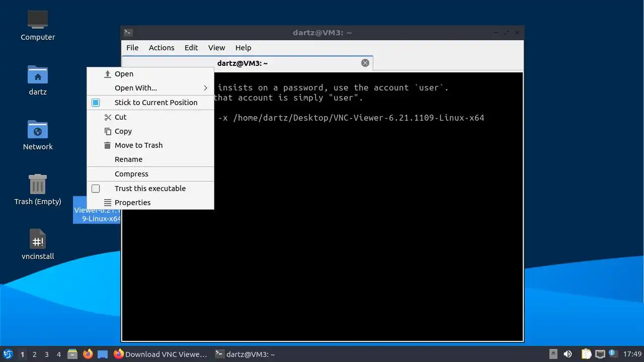Screen dimensions: 644x362
Task: Expand the Open With submenu arrow
Action: pos(205,88)
